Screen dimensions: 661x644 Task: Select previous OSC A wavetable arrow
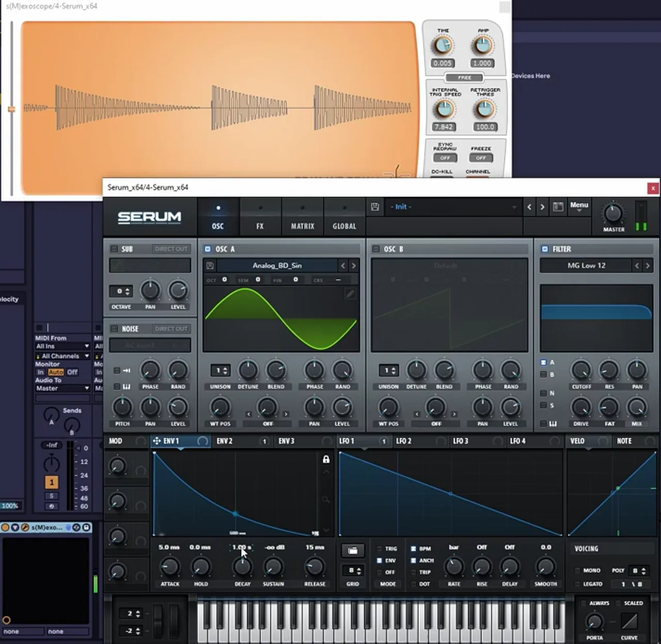pos(343,266)
